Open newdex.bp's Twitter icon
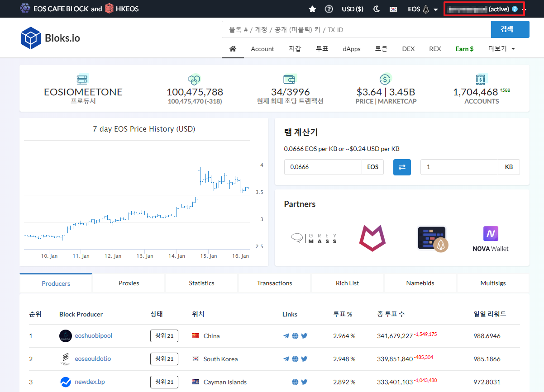544x392 pixels. 304,382
